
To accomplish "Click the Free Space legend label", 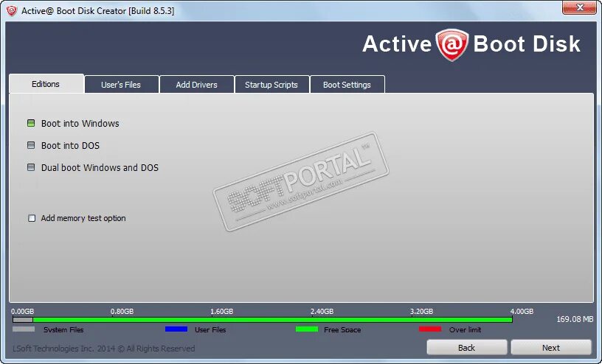I will pos(342,329).
